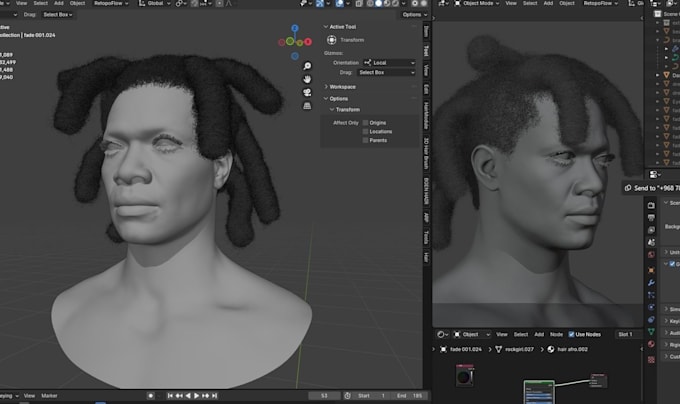Open the Orientation Local dropdown

(389, 63)
